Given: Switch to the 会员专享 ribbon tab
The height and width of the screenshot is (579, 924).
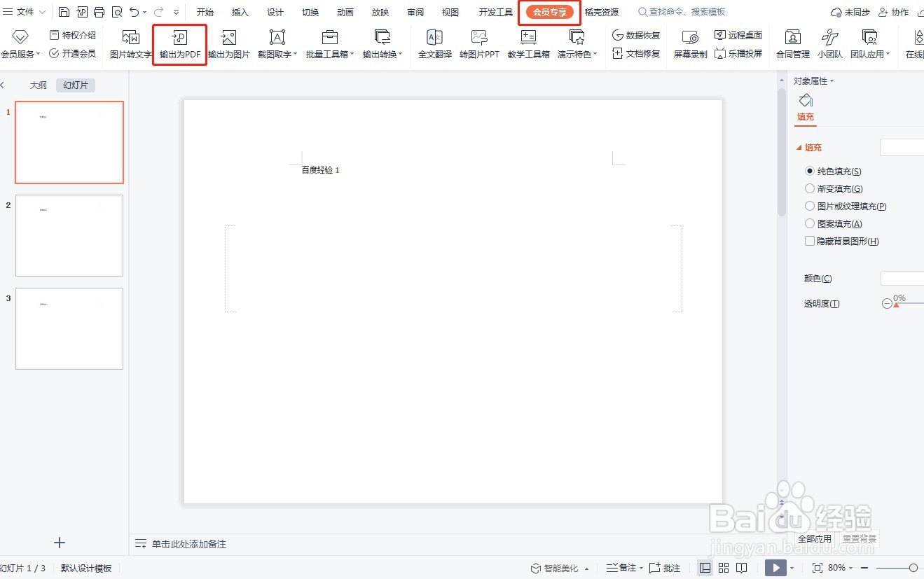Looking at the screenshot, I should tap(549, 12).
